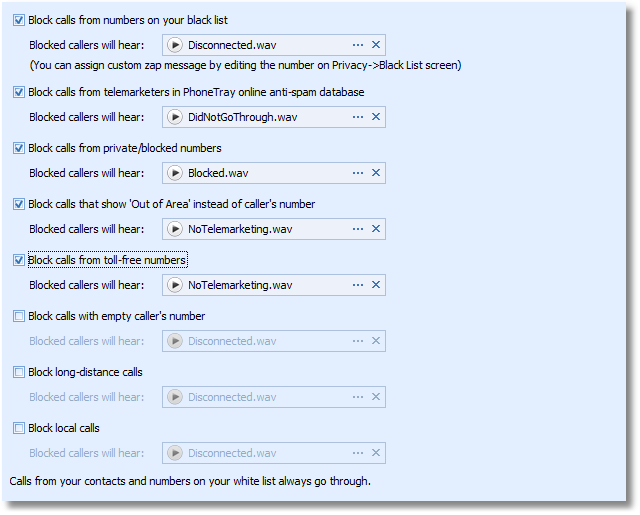Play Out of Area NoTelemarketing.wav sound
The height and width of the screenshot is (515, 640).
click(x=175, y=229)
